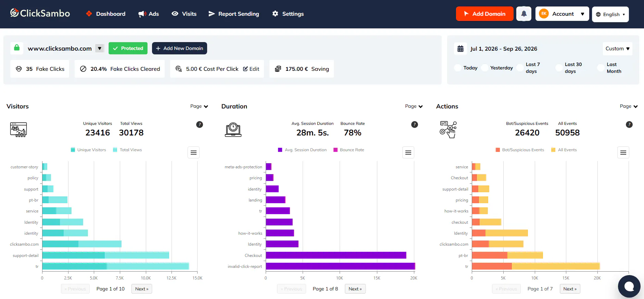
Task: Click the green lock domain icon
Action: tap(17, 48)
